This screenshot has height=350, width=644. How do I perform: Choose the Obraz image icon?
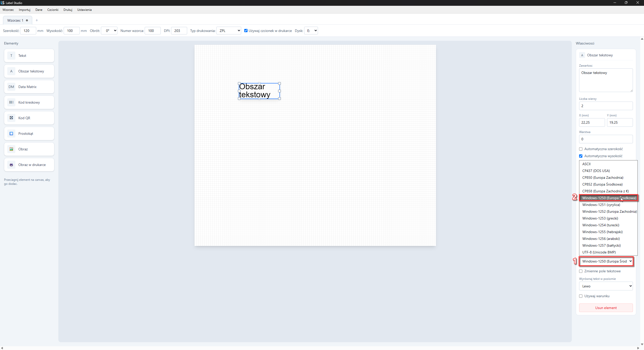pyautogui.click(x=11, y=149)
